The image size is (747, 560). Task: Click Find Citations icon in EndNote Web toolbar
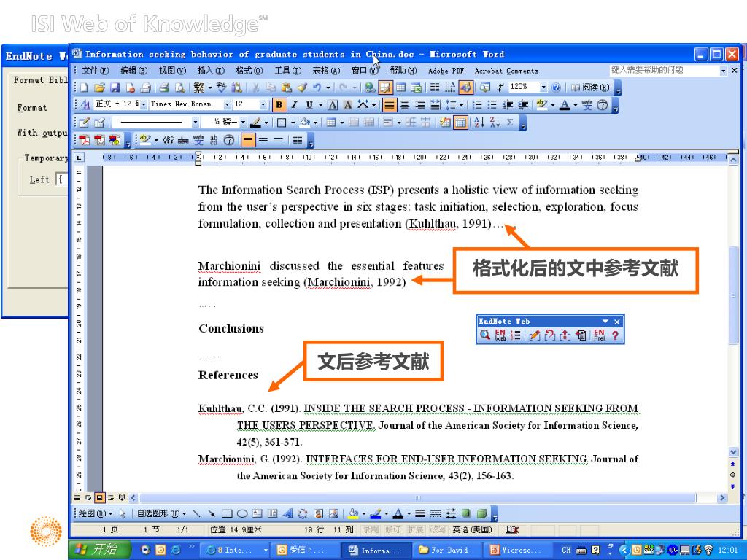[485, 335]
